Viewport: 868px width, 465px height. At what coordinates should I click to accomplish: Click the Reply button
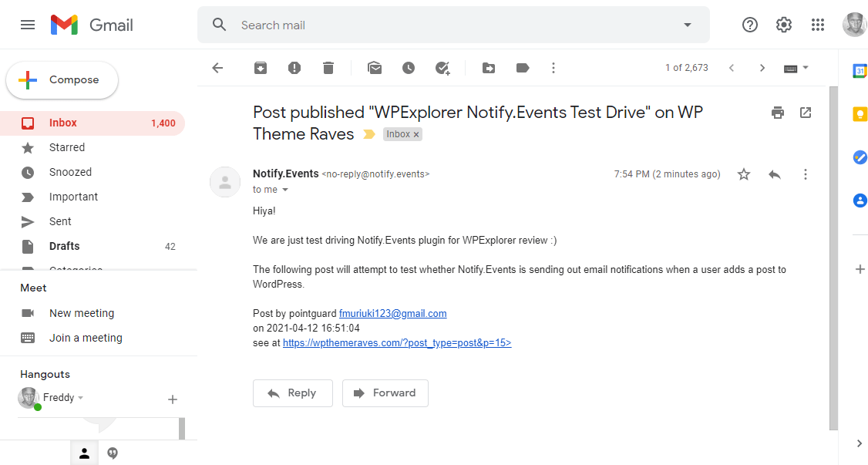point(293,393)
